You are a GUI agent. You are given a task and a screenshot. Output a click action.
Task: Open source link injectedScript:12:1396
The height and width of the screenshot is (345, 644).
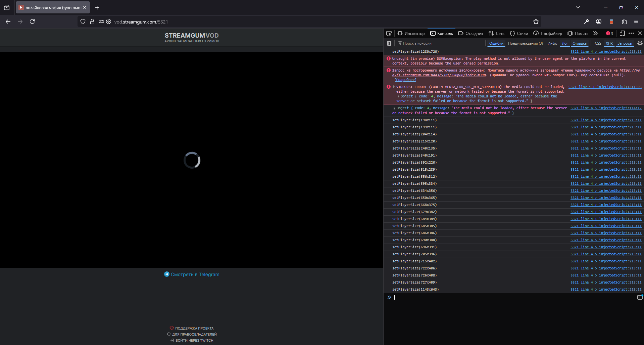click(x=605, y=87)
